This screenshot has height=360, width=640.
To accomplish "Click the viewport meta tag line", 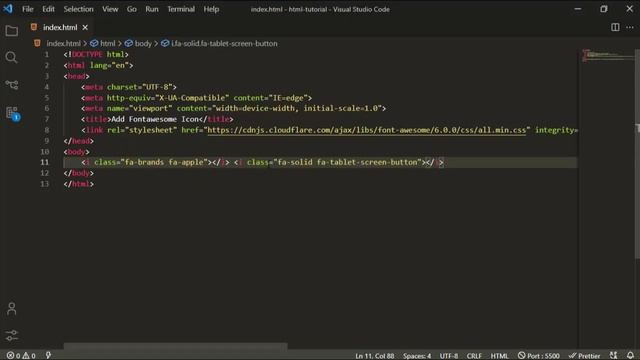I will tap(233, 108).
